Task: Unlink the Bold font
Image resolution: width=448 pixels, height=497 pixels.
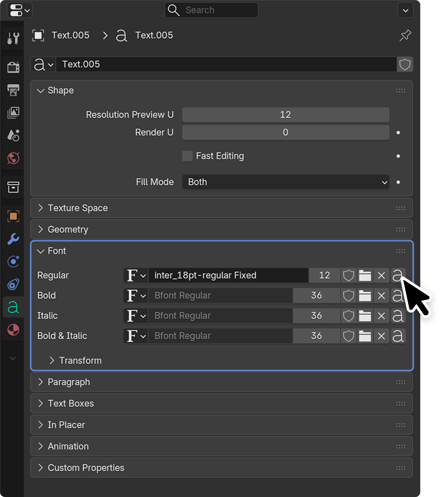Action: coord(381,296)
